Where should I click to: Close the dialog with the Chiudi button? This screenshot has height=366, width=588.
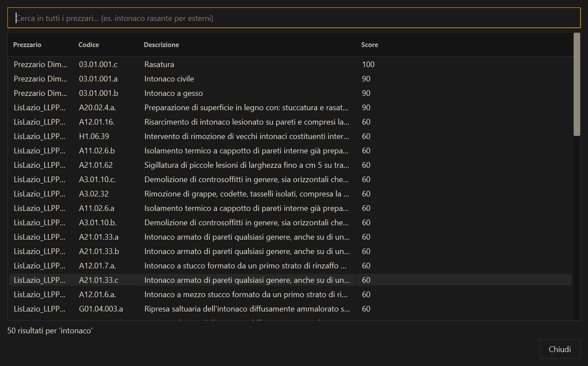point(560,349)
